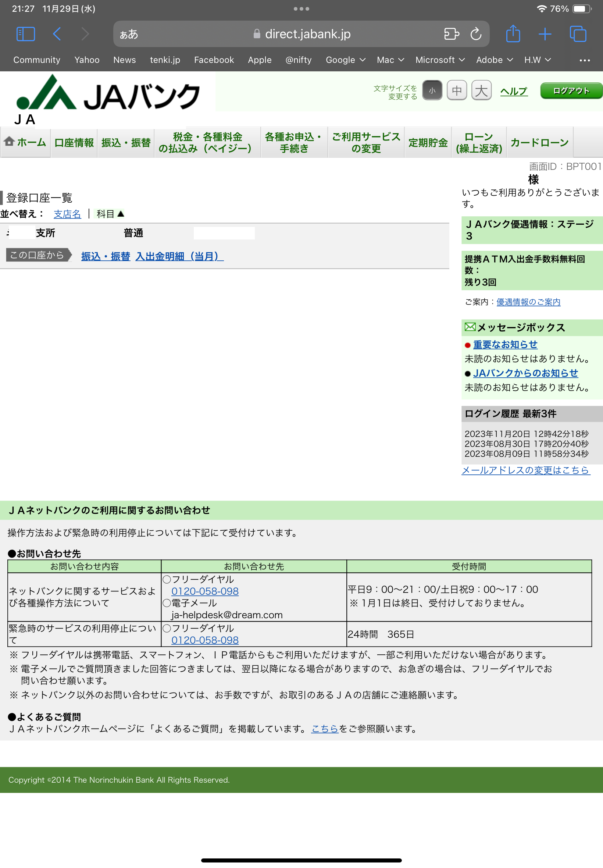Screen dimensions: 603x868
Task: Open the ご利用サービスの変更 tab
Action: (x=366, y=142)
